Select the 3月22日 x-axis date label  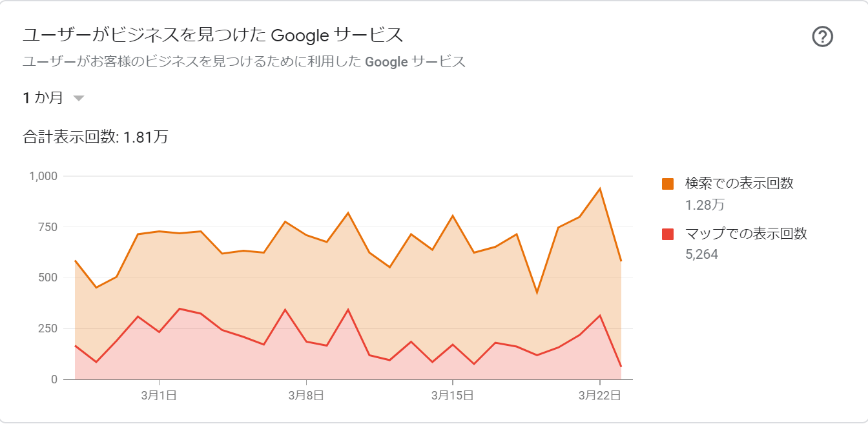599,395
